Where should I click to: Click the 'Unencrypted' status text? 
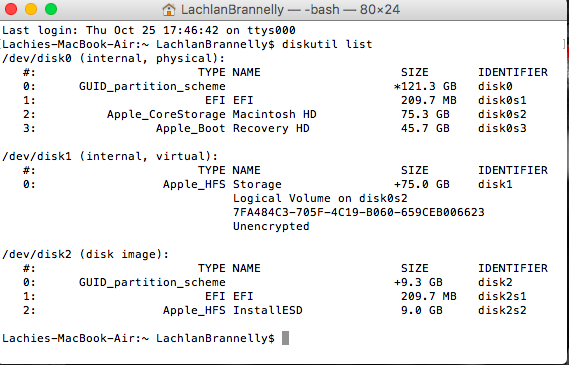pos(271,227)
